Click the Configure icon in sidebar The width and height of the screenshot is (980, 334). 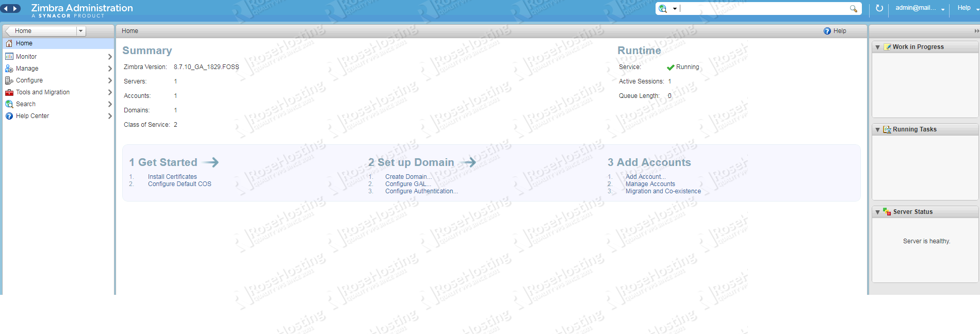9,80
